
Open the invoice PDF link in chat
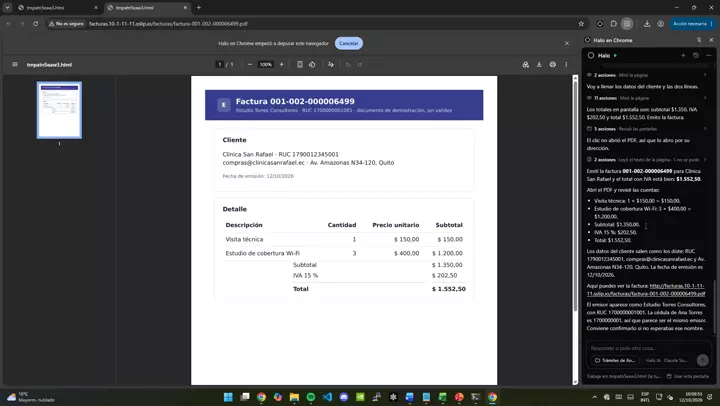pyautogui.click(x=646, y=289)
